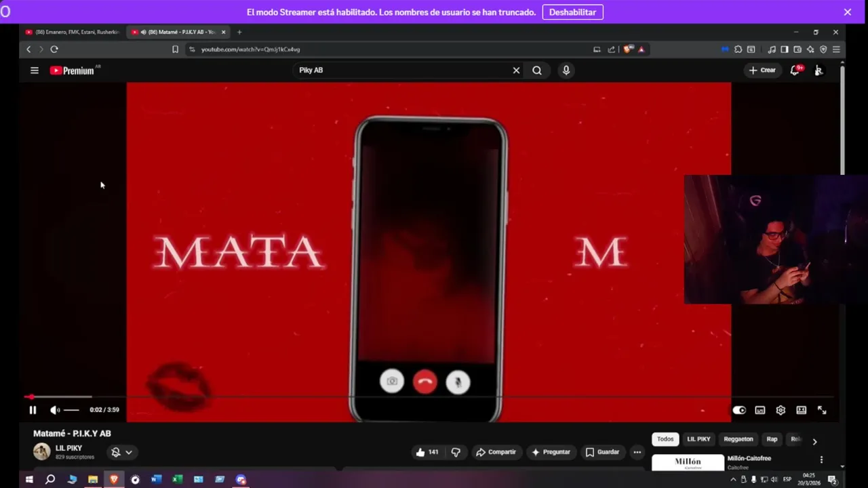Show hidden system tray icons
The width and height of the screenshot is (868, 488).
coord(733,479)
